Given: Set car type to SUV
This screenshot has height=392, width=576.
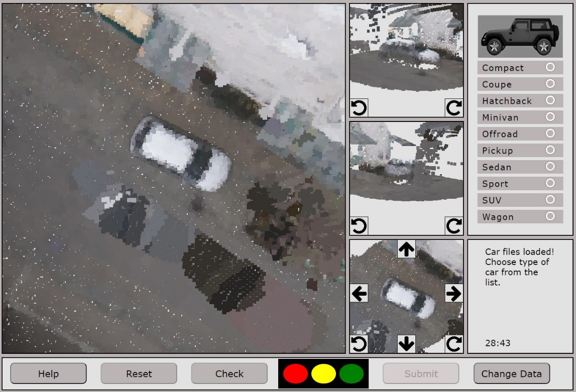Looking at the screenshot, I should pyautogui.click(x=520, y=200).
